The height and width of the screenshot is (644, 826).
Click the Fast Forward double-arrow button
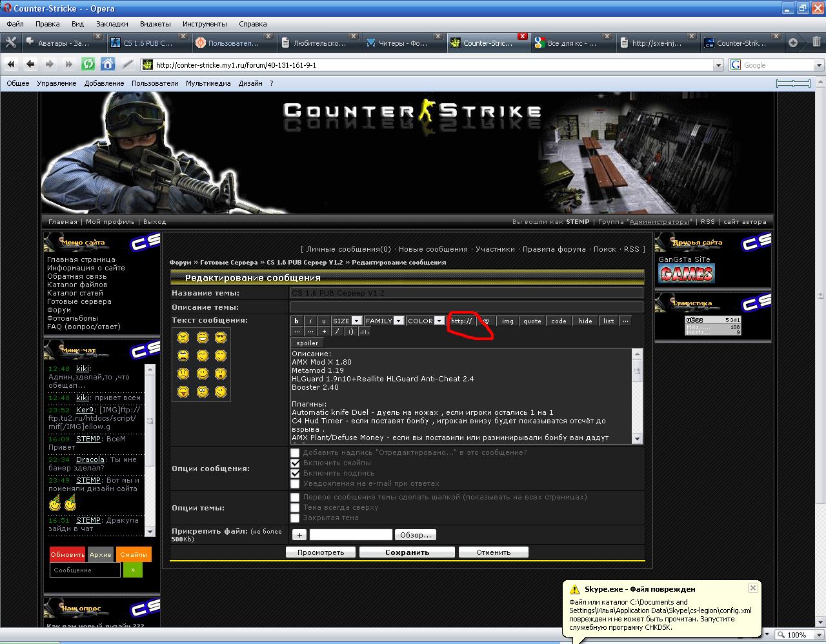[x=68, y=65]
